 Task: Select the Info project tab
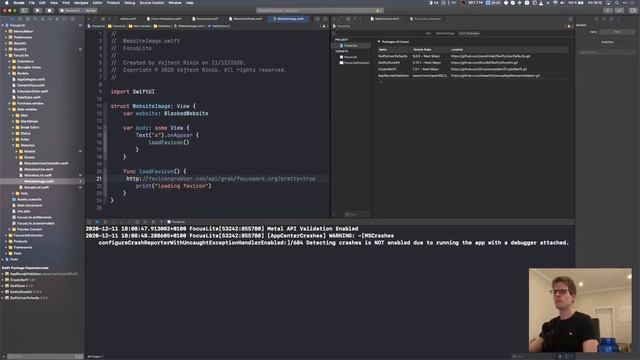428,33
